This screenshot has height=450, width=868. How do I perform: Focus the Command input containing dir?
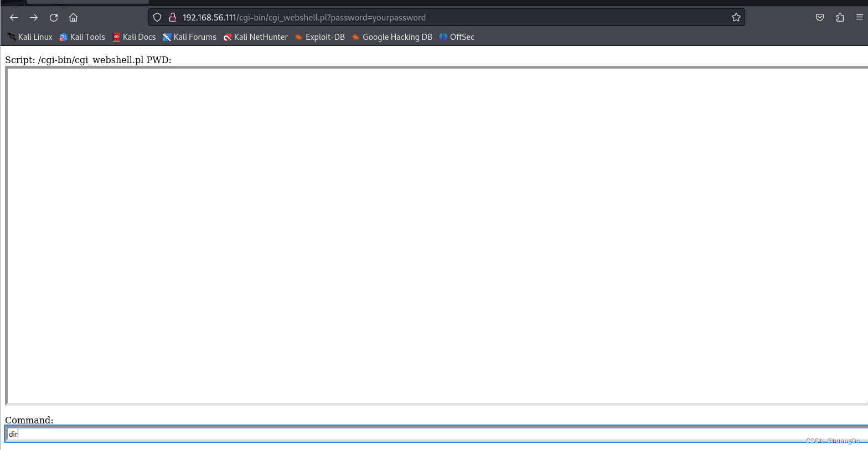coord(437,434)
